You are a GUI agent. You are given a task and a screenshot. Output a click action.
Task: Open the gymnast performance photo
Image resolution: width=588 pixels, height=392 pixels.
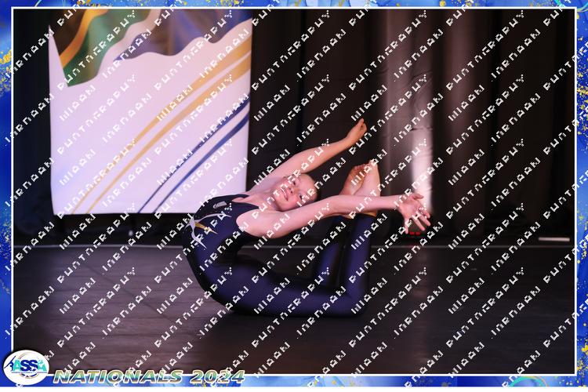click(x=294, y=191)
